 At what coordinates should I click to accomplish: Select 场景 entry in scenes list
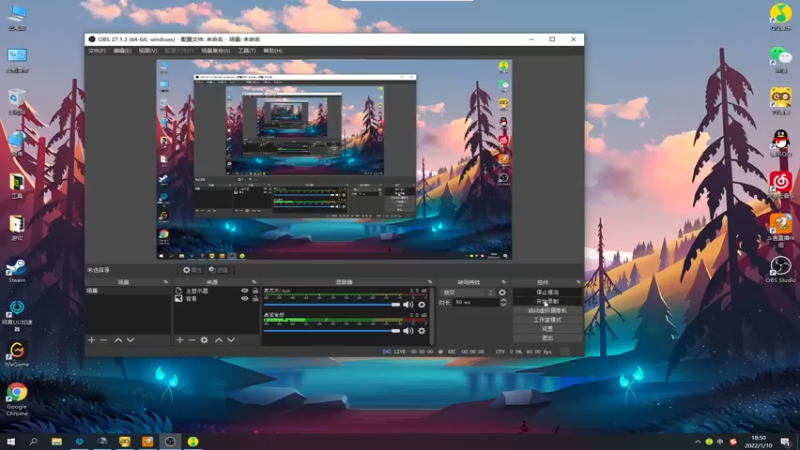click(x=128, y=291)
